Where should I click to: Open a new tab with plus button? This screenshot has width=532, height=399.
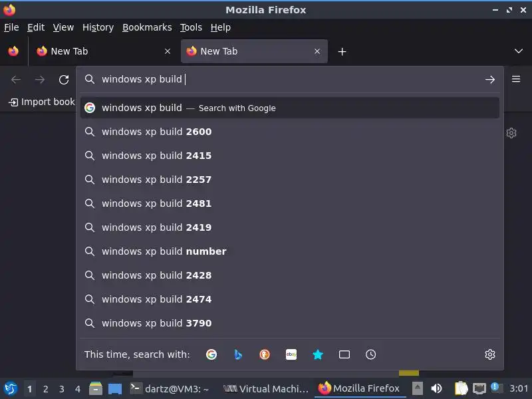tap(342, 52)
